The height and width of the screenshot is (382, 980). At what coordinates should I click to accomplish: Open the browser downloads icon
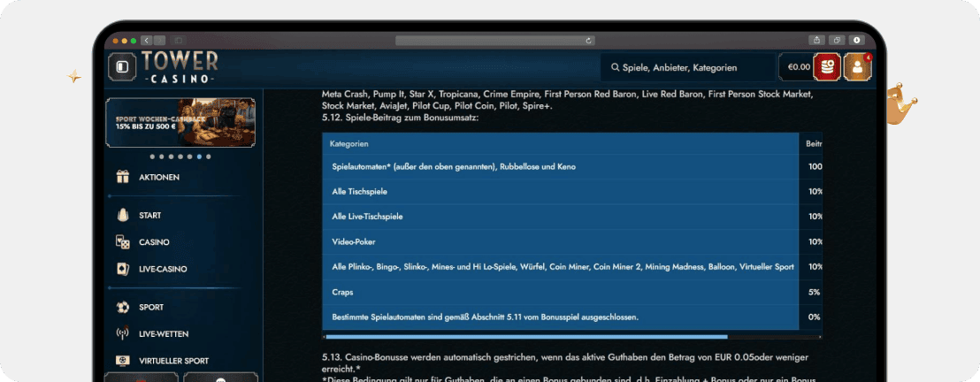(x=856, y=40)
